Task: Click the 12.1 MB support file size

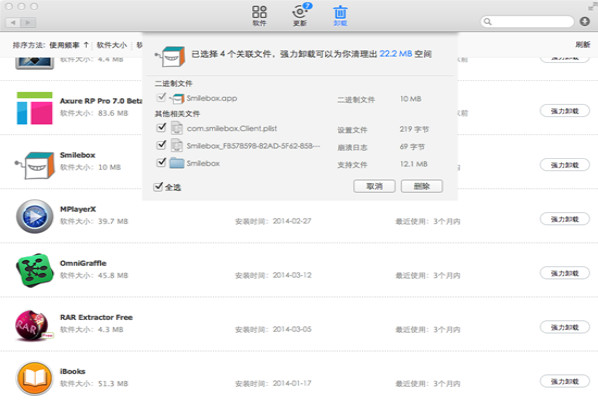Action: [x=414, y=164]
